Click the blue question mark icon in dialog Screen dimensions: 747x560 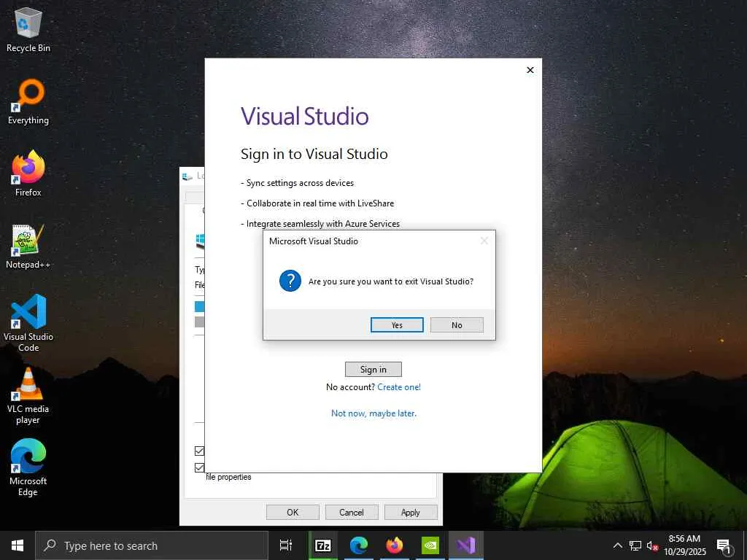coord(290,281)
